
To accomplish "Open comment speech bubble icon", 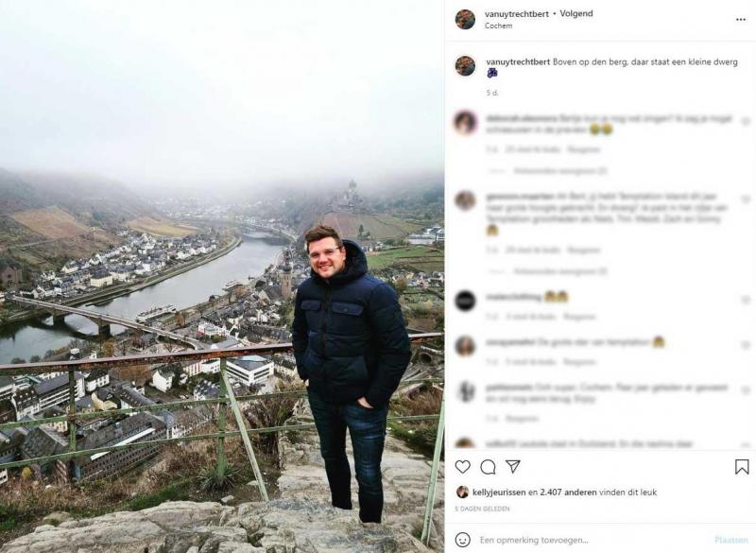I will [488, 467].
